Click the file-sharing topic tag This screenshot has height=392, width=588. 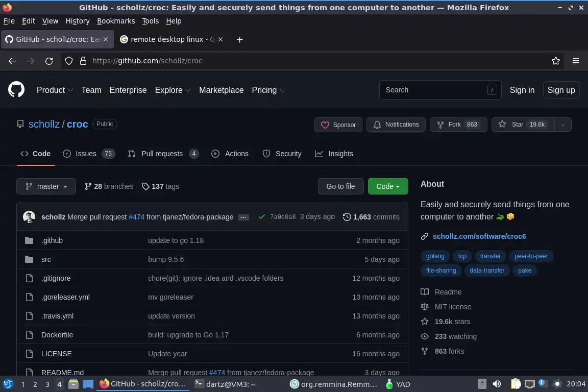(x=441, y=271)
